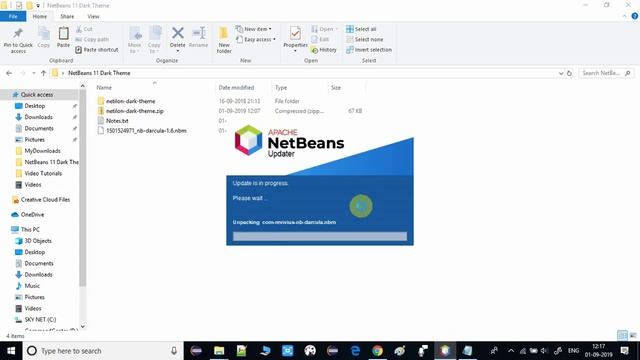The width and height of the screenshot is (640, 360).
Task: Click the Up one level arrow
Action: coord(44,73)
